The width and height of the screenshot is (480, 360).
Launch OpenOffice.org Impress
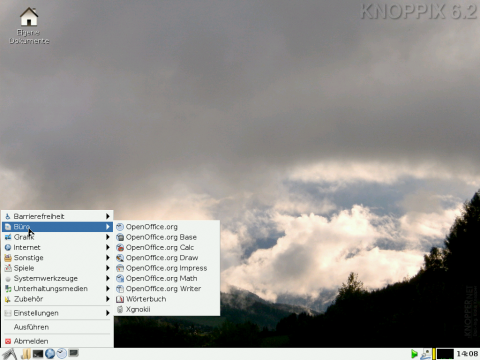coord(167,268)
